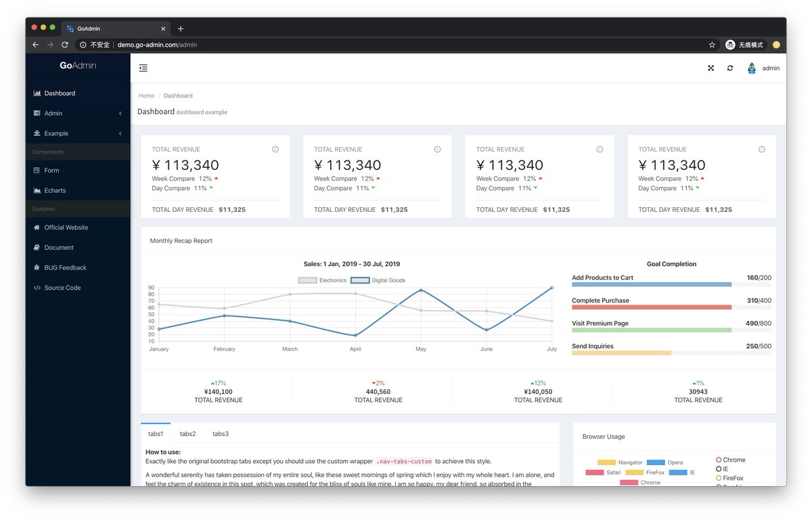Click the admin avatar image
Screen dimensions: 812x520
[752, 68]
